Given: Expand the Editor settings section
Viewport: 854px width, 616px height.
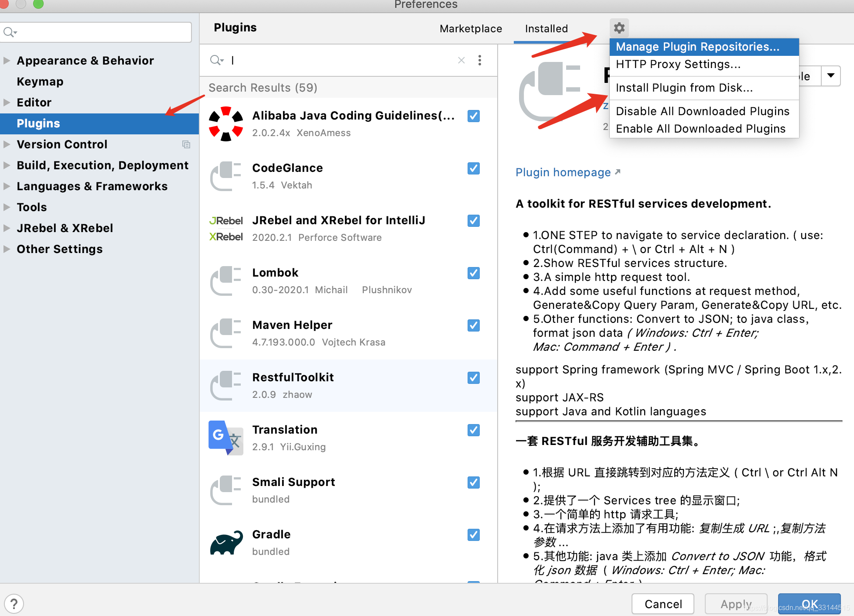Looking at the screenshot, I should pos(7,103).
